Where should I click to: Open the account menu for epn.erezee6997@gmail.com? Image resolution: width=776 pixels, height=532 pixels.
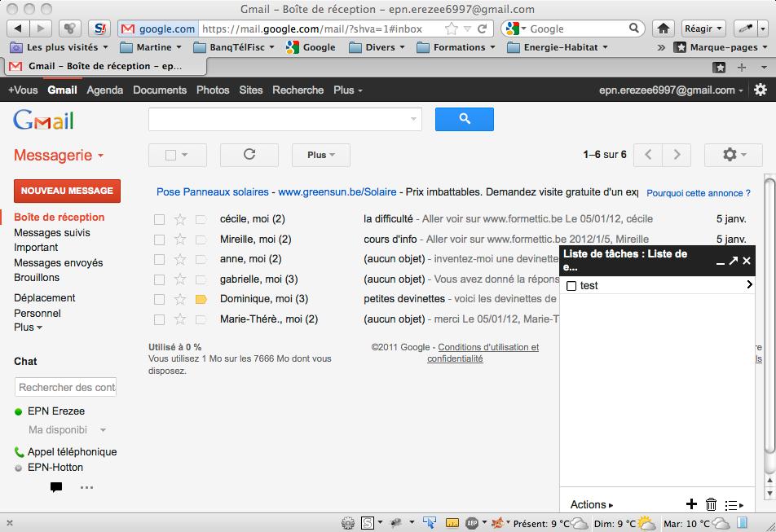tap(671, 90)
